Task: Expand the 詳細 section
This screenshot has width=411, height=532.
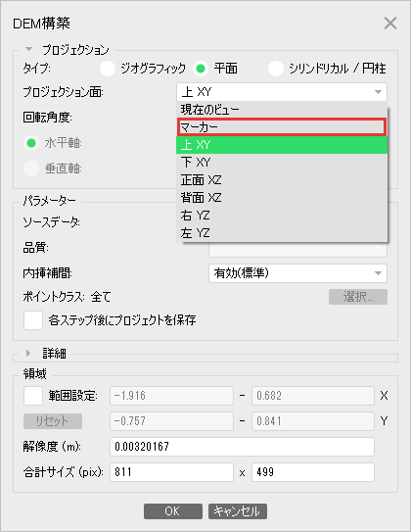Action: [x=28, y=354]
